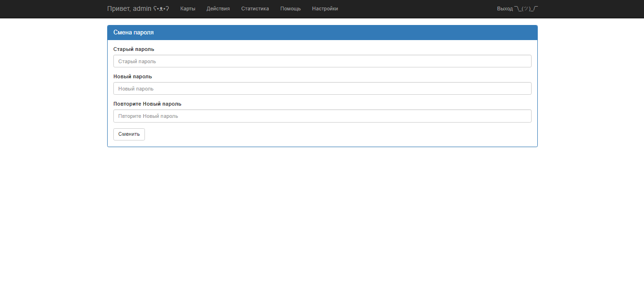
Task: Click the bear emoticon beside the admin greeting
Action: [161, 8]
